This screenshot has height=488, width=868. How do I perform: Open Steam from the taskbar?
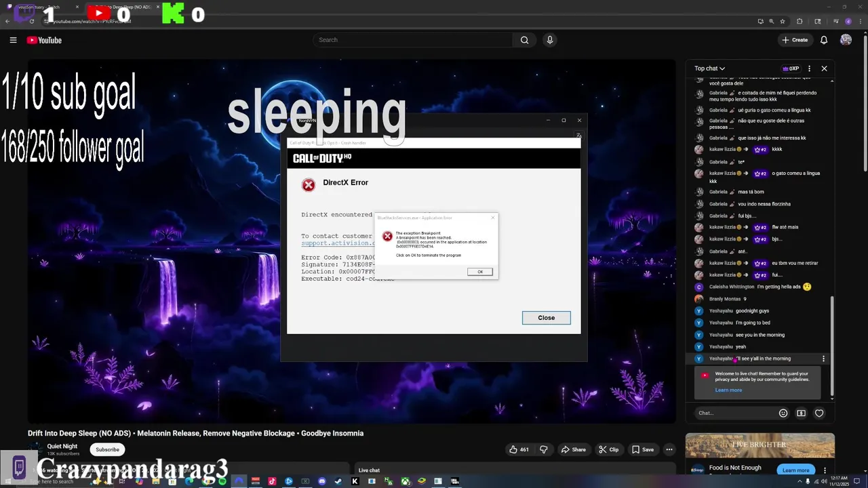pos(338,481)
